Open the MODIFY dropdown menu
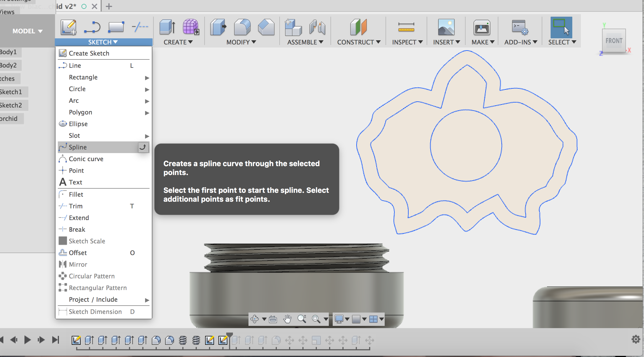 coord(241,42)
